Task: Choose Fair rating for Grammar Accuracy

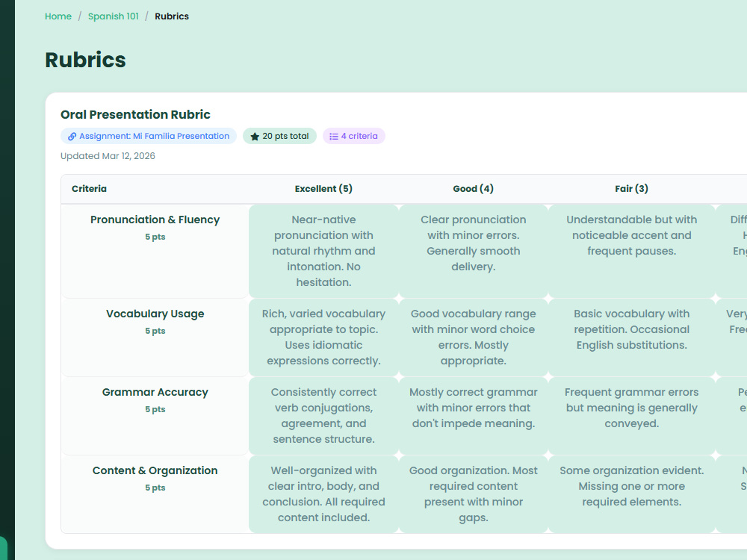Action: [631, 416]
